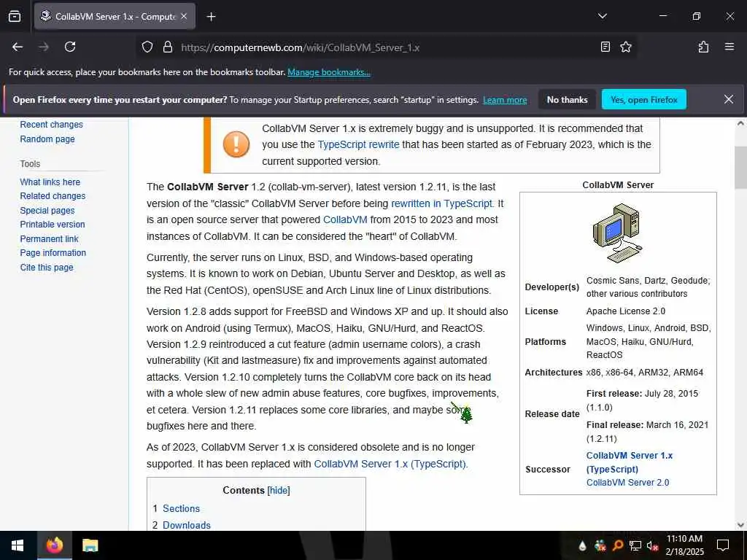Open File Explorer from taskbar
Viewport: 747px width, 560px height.
coord(90,545)
